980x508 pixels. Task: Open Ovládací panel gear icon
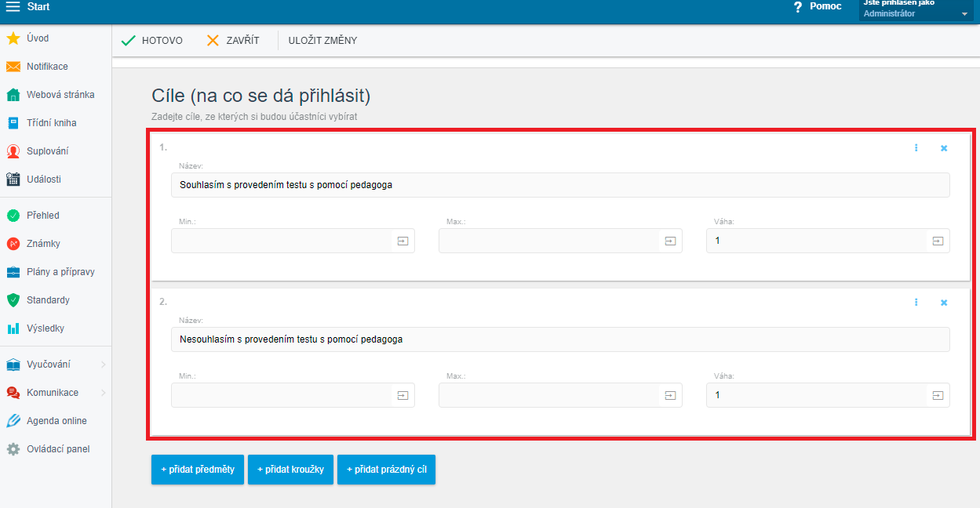click(13, 449)
